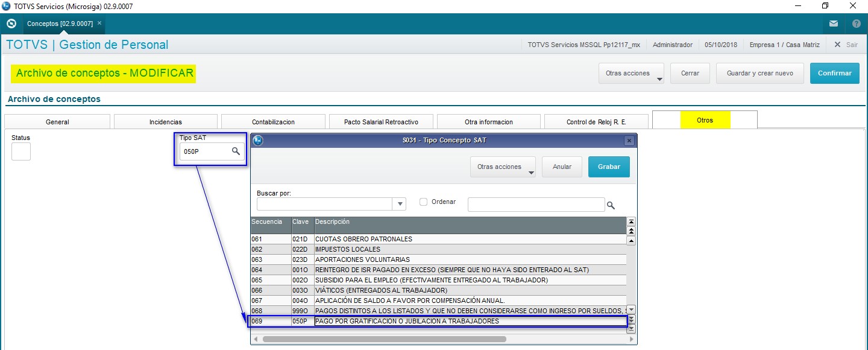Click the S031 dialog title globe icon
868x350 pixels.
point(258,141)
